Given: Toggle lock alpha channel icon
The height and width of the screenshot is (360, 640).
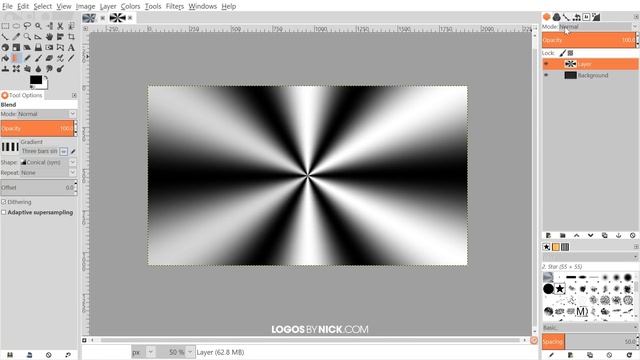Looking at the screenshot, I should coord(571,53).
